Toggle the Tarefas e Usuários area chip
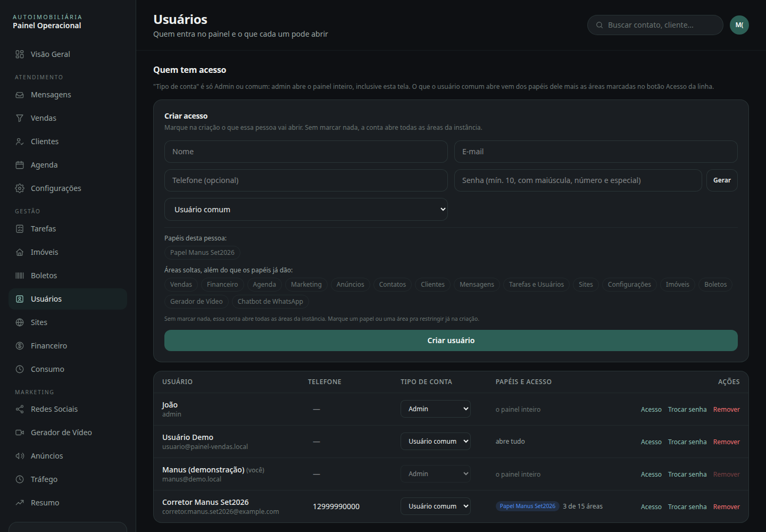Image resolution: width=766 pixels, height=532 pixels. point(536,285)
